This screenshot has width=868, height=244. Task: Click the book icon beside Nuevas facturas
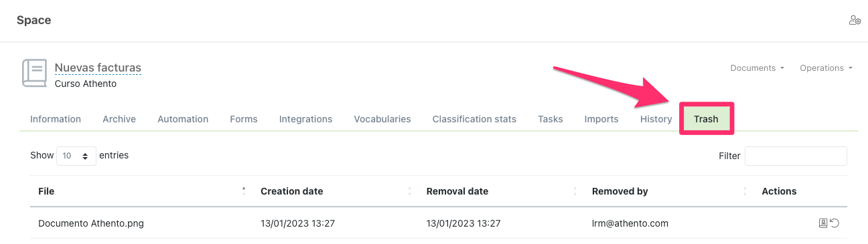tap(34, 73)
